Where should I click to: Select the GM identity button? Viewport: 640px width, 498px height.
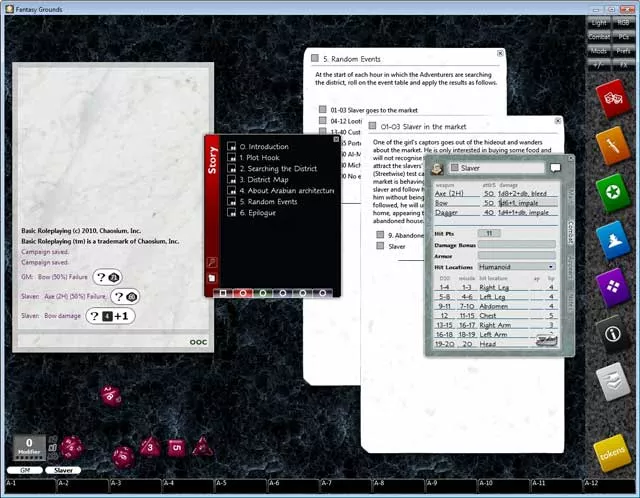click(x=25, y=470)
